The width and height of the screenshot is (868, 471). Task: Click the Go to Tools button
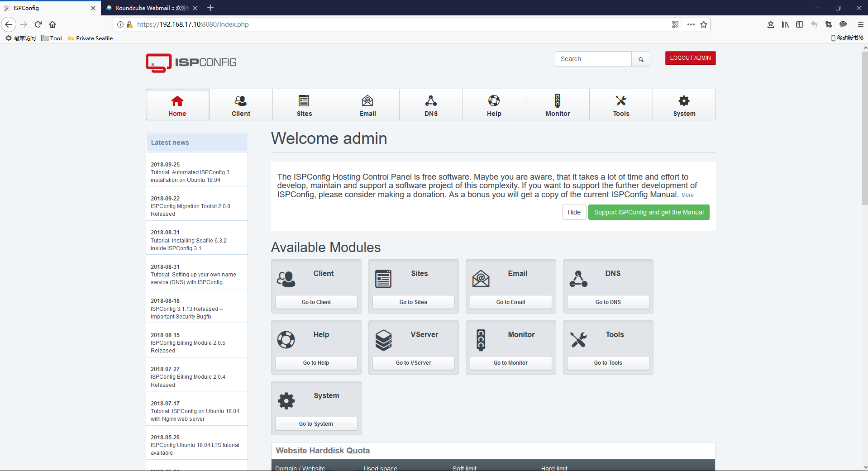(x=608, y=363)
